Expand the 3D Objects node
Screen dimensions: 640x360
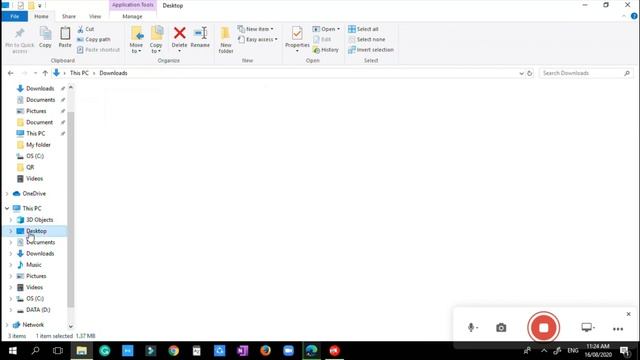point(11,220)
